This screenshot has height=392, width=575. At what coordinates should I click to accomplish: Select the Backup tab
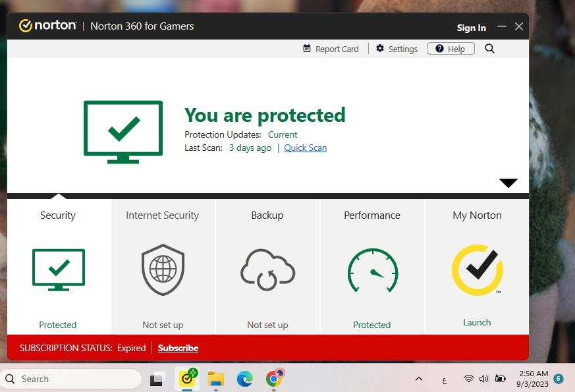[x=267, y=267]
